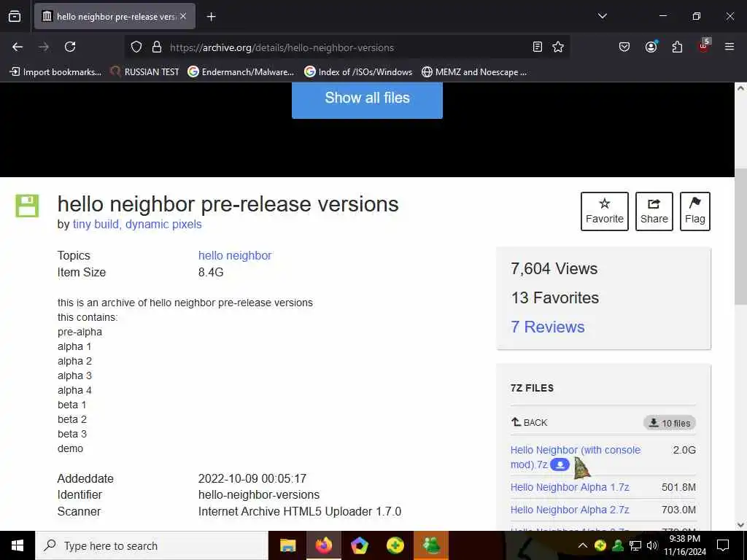This screenshot has width=747, height=560.
Task: Expand the list all tabs chevron
Action: (x=602, y=16)
